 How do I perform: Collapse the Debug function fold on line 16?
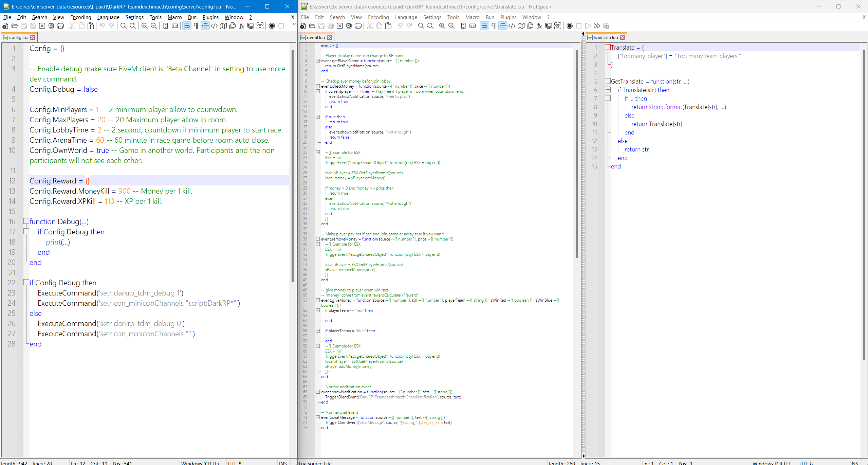pyautogui.click(x=26, y=221)
